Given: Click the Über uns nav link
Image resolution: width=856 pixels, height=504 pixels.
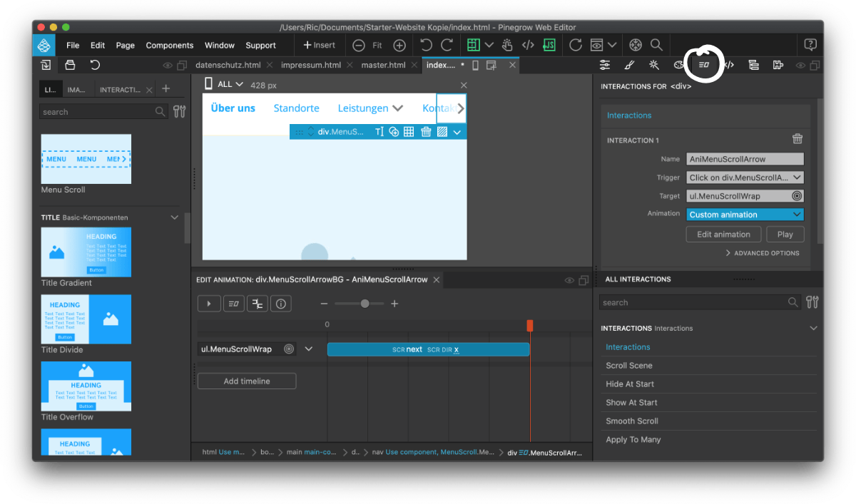Looking at the screenshot, I should point(233,108).
